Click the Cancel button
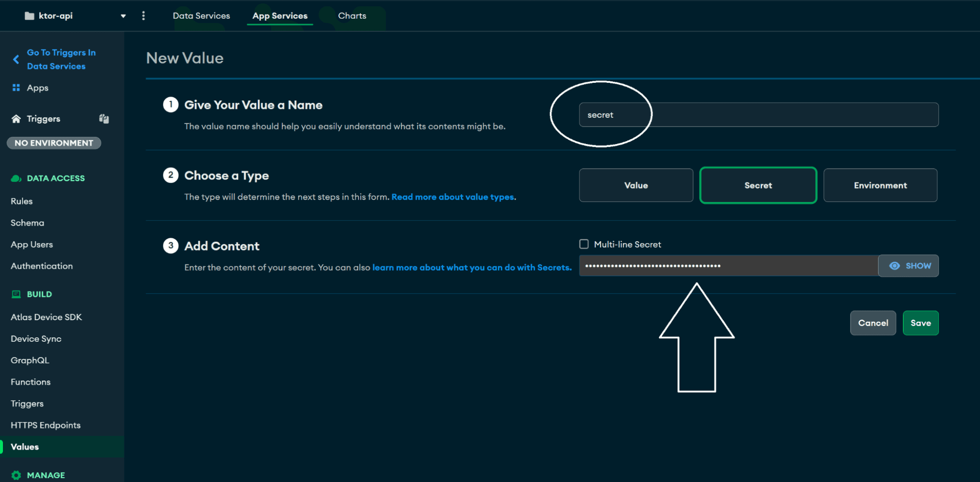Viewport: 980px width, 482px height. (x=873, y=323)
